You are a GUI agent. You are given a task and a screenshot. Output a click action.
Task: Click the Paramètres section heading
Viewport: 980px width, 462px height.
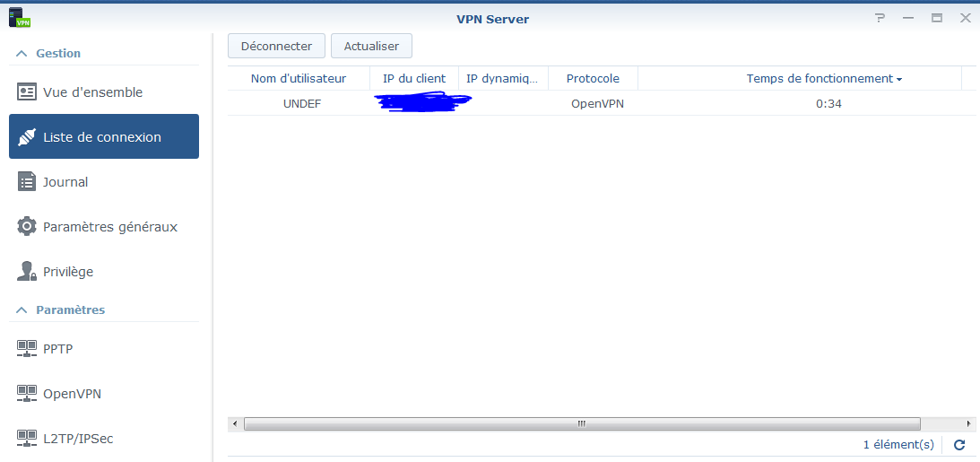tap(71, 309)
